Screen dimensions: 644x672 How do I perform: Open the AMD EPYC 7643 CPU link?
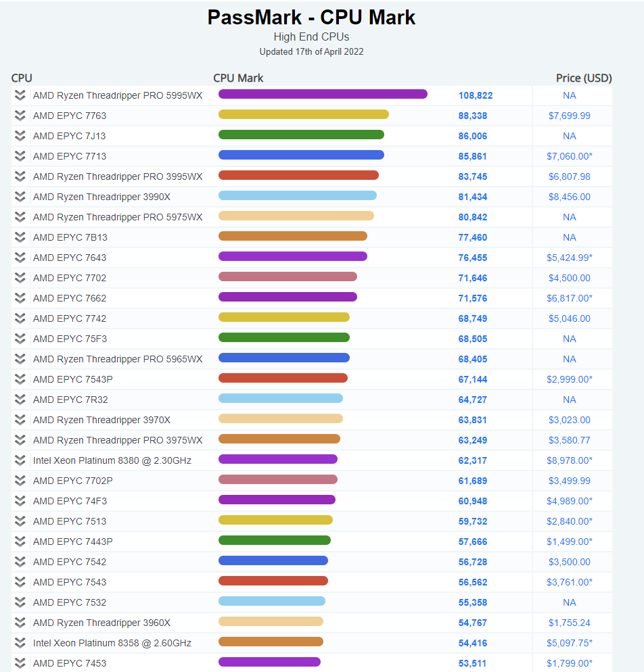[70, 258]
